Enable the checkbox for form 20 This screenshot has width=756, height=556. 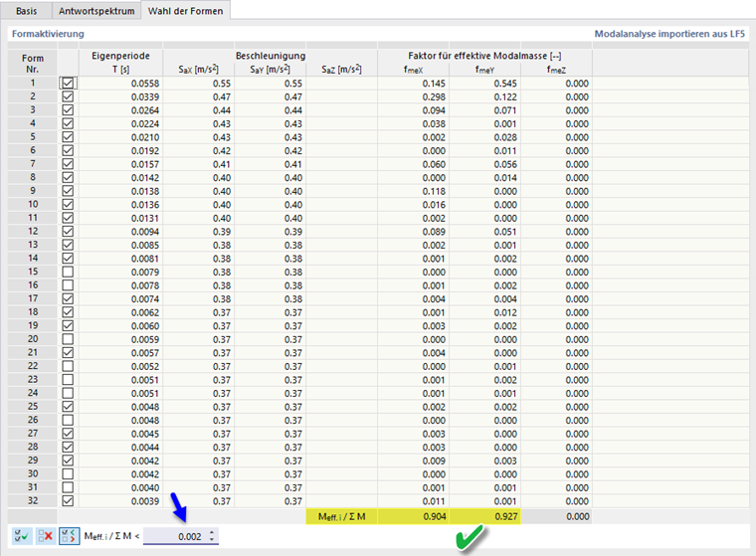click(68, 339)
